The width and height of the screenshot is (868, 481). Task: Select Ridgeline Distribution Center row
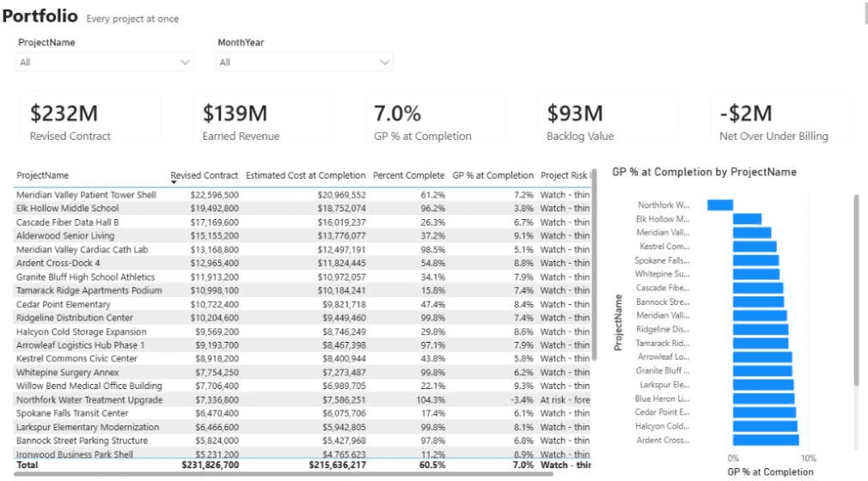point(303,318)
